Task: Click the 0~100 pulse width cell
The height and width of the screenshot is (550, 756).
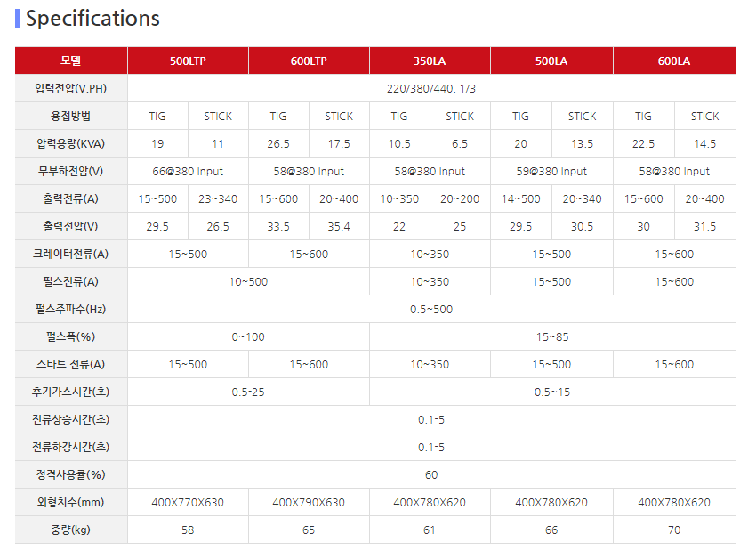Action: [248, 336]
